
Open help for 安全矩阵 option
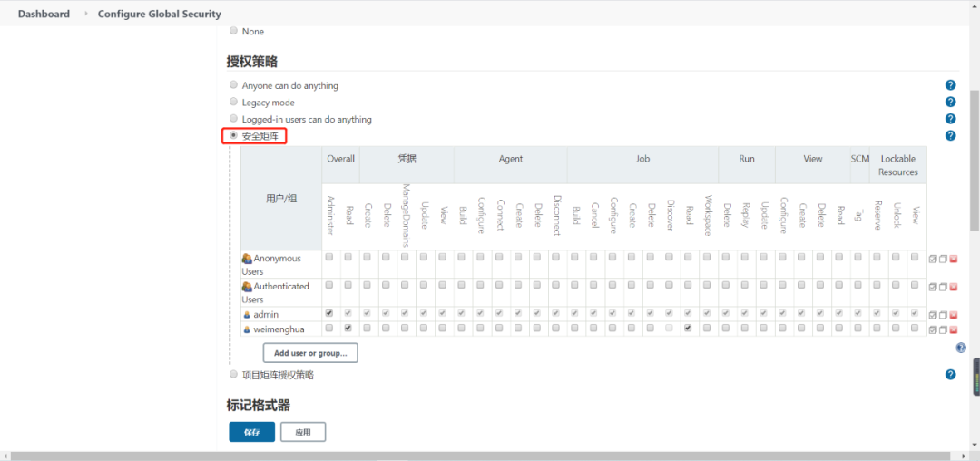951,135
